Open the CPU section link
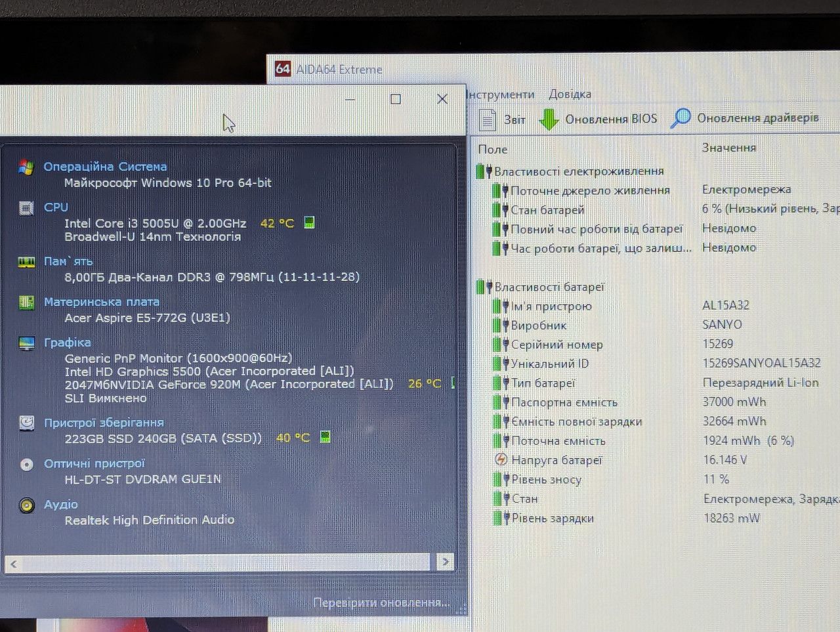This screenshot has width=840, height=632. pyautogui.click(x=56, y=207)
